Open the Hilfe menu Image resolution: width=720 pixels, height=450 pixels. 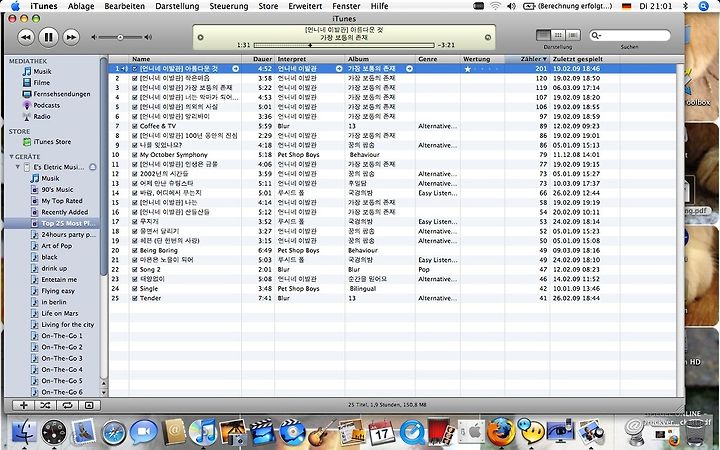(x=379, y=6)
